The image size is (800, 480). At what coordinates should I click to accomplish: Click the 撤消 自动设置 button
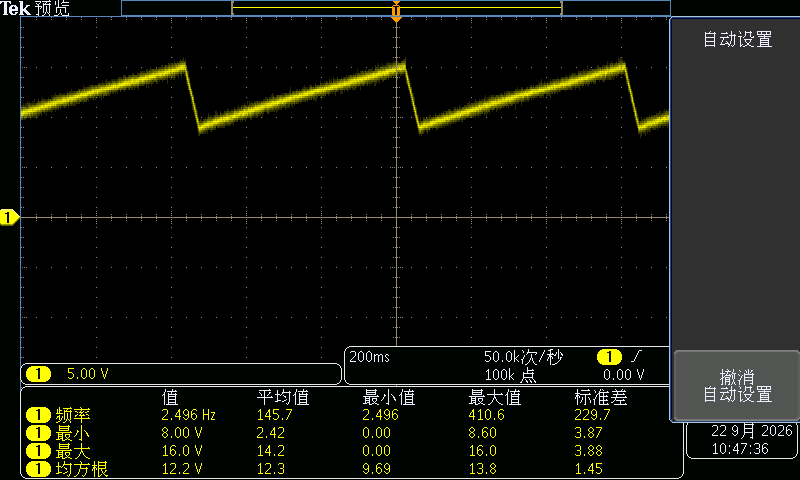click(x=737, y=385)
